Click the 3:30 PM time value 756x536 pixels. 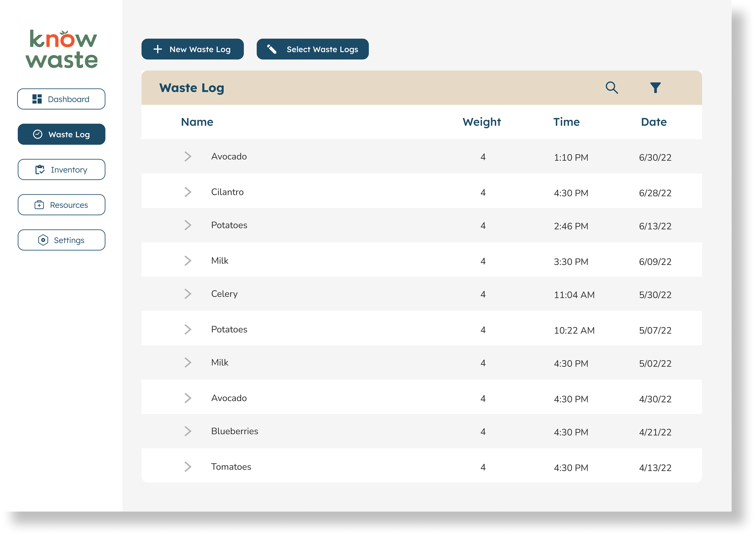(x=571, y=262)
